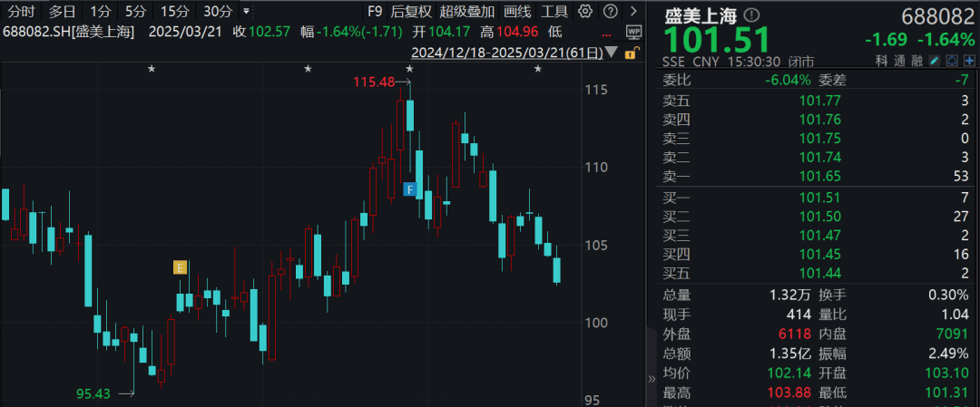The height and width of the screenshot is (407, 980).
Task: Click the large price 101.51
Action: click(716, 41)
